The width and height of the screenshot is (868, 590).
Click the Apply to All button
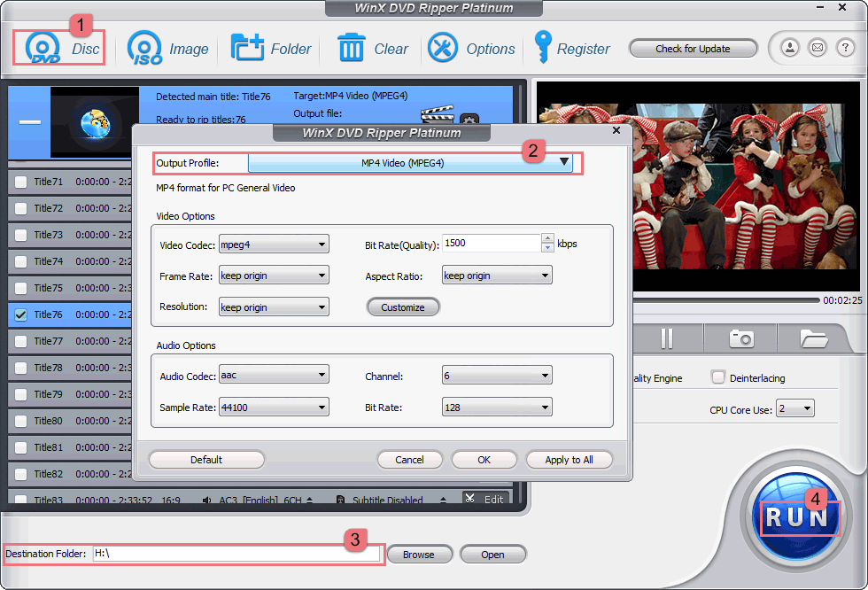point(569,460)
